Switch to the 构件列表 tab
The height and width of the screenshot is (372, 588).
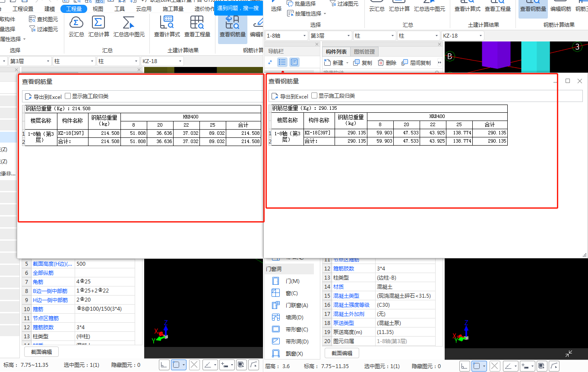coord(336,51)
